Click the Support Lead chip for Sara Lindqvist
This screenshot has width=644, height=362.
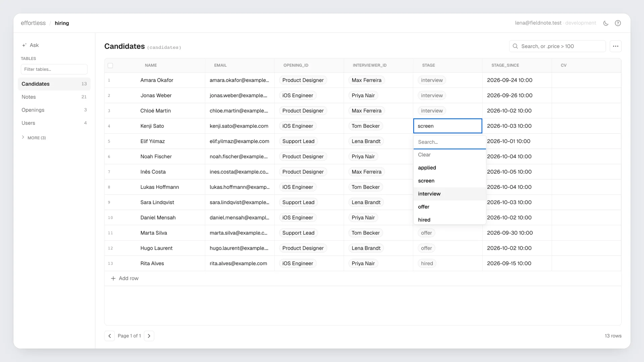[x=298, y=202]
